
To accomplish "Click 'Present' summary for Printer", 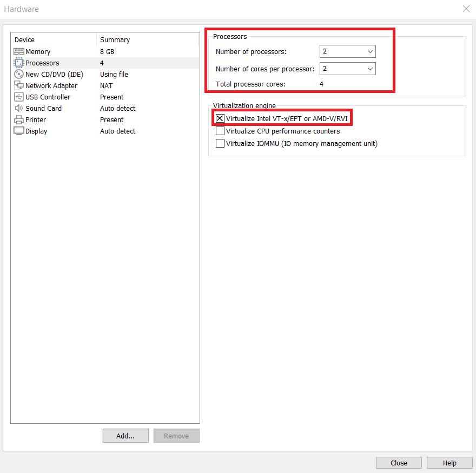I will click(112, 120).
